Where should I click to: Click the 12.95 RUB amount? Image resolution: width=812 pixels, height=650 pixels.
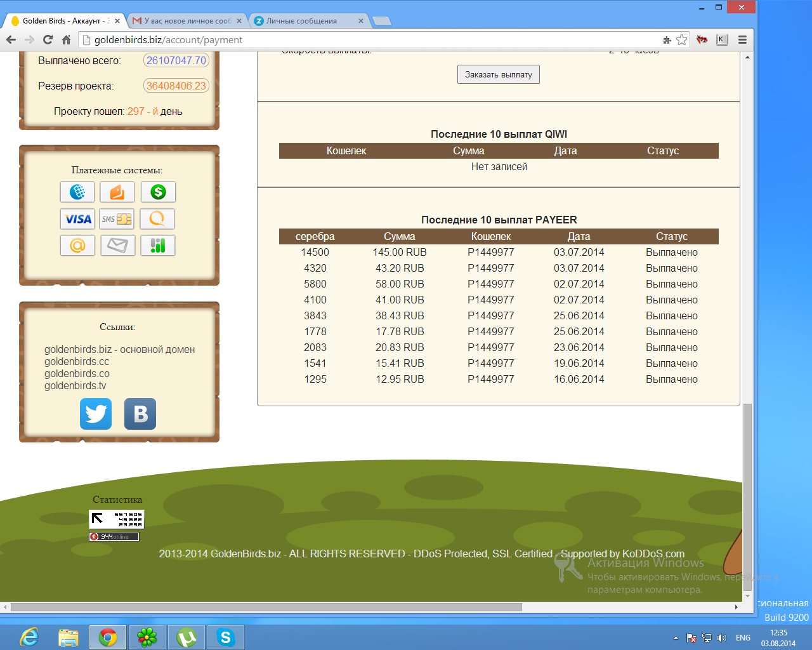(x=400, y=380)
